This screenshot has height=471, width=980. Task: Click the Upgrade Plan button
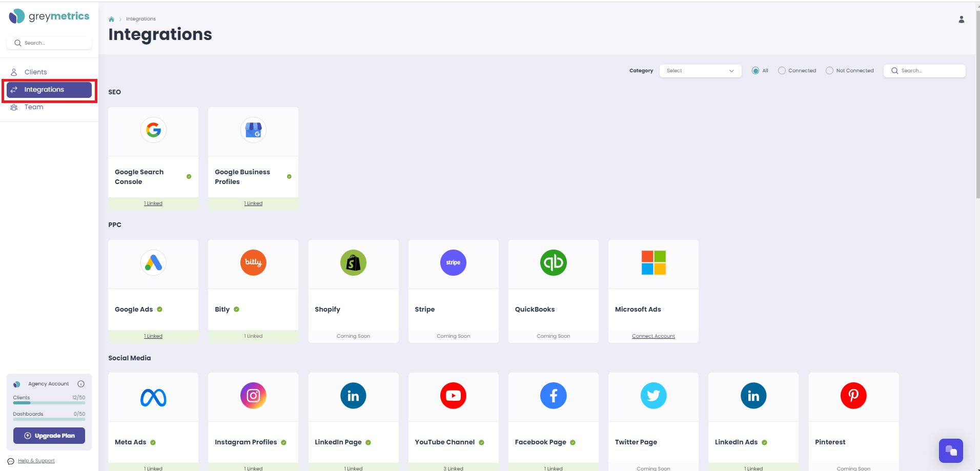pyautogui.click(x=49, y=436)
